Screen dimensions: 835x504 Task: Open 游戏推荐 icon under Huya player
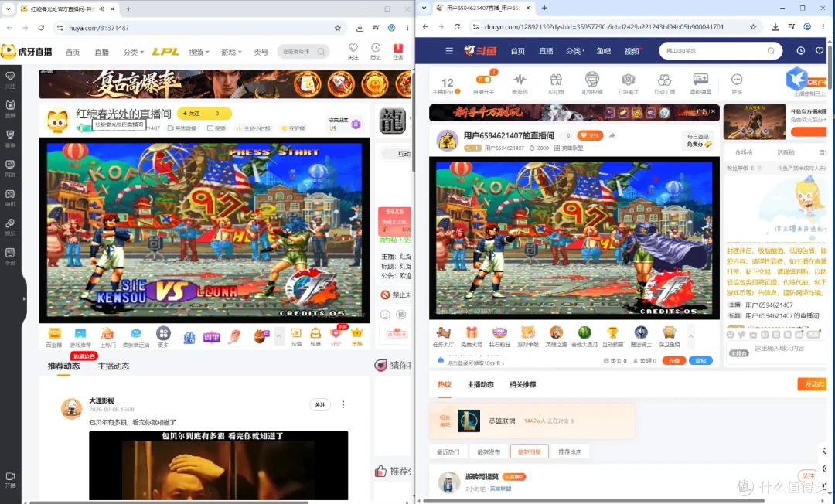[x=80, y=336]
